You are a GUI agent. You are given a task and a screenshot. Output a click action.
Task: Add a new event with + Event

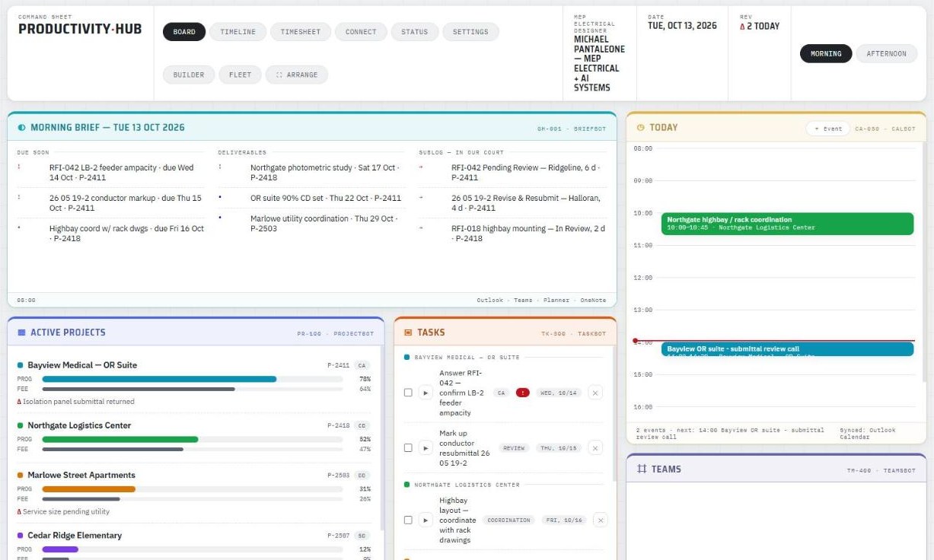tap(828, 129)
